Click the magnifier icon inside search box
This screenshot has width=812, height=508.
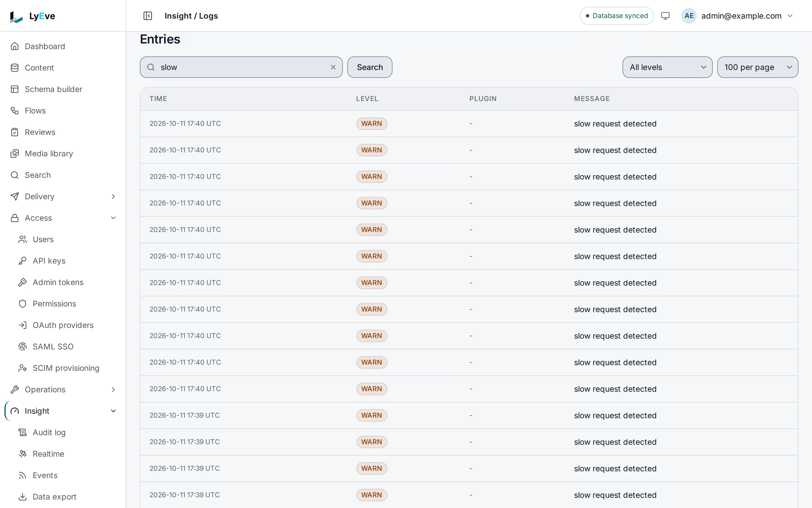[x=151, y=67]
